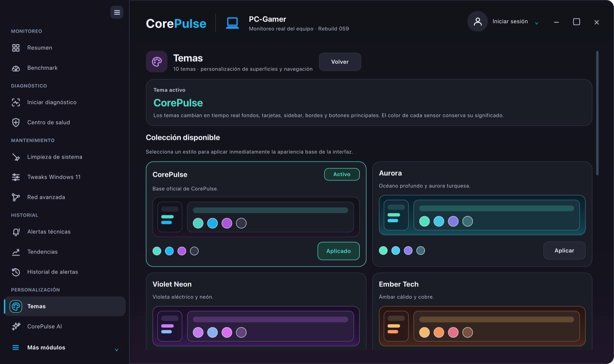Expand Iniciar sesión dropdown arrow
Viewport: 614px width, 364px height.
pos(537,23)
